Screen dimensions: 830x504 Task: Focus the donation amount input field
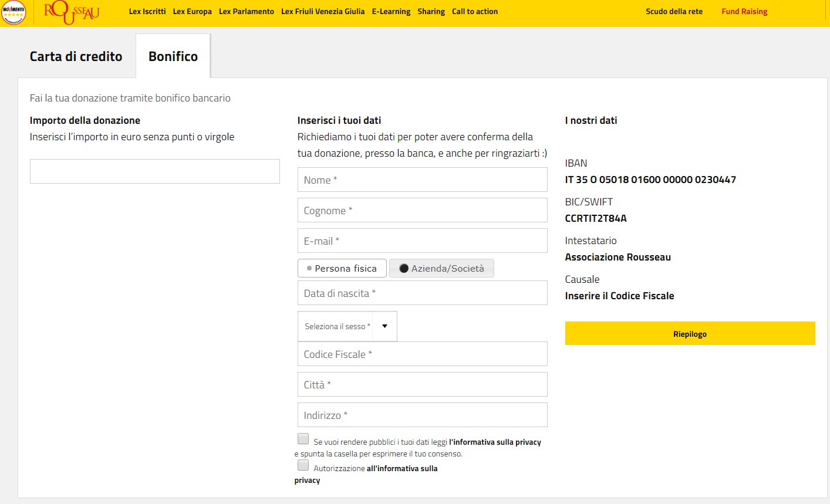155,171
